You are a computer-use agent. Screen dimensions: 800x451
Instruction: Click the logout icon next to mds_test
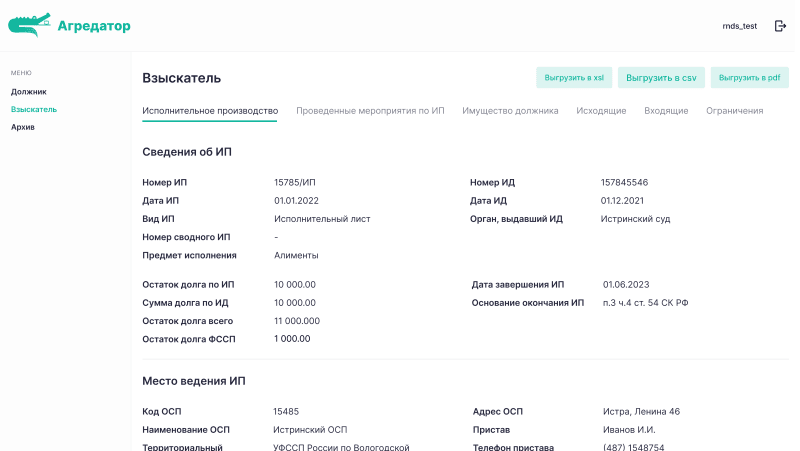(x=780, y=26)
